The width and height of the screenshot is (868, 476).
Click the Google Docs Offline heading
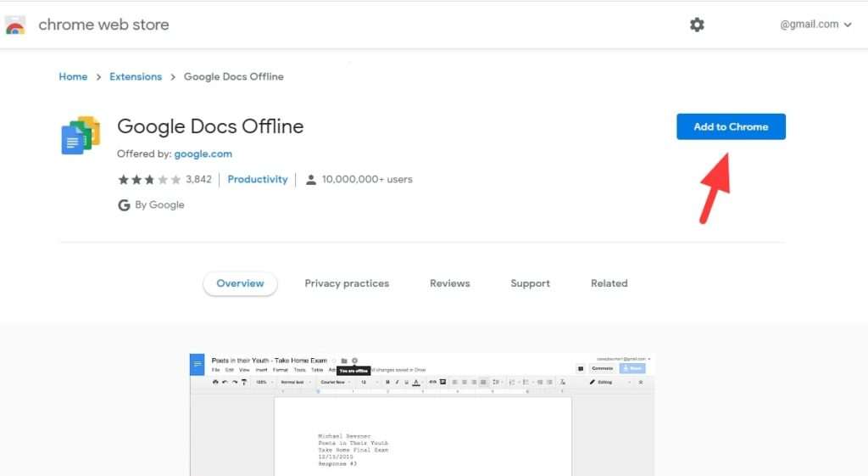(210, 126)
